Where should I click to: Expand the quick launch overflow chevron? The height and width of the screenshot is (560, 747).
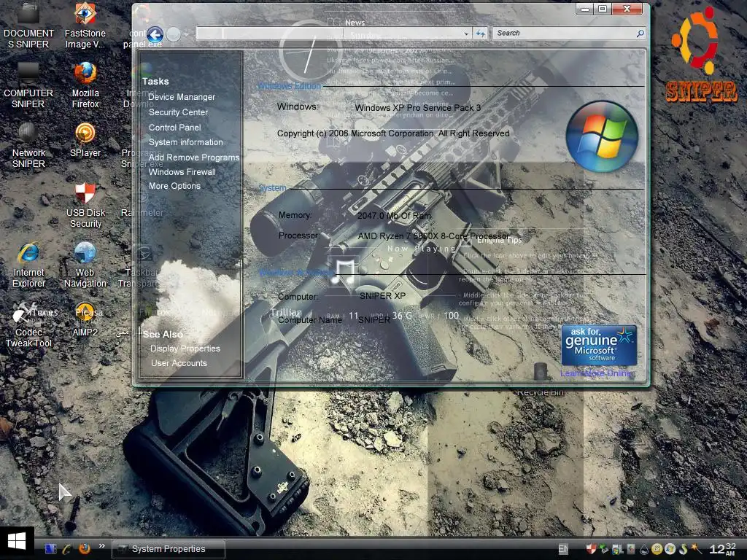102,545
